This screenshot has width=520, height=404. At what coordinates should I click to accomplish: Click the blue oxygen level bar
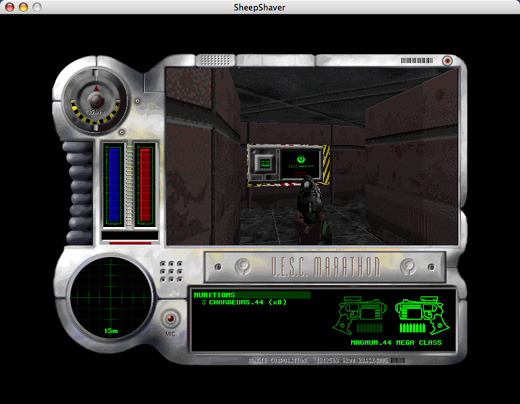point(114,185)
